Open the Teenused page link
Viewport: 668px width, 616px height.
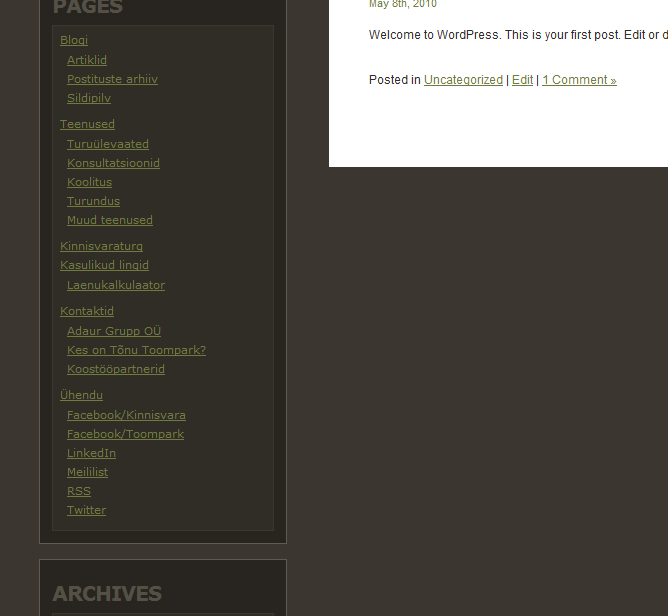click(x=87, y=124)
